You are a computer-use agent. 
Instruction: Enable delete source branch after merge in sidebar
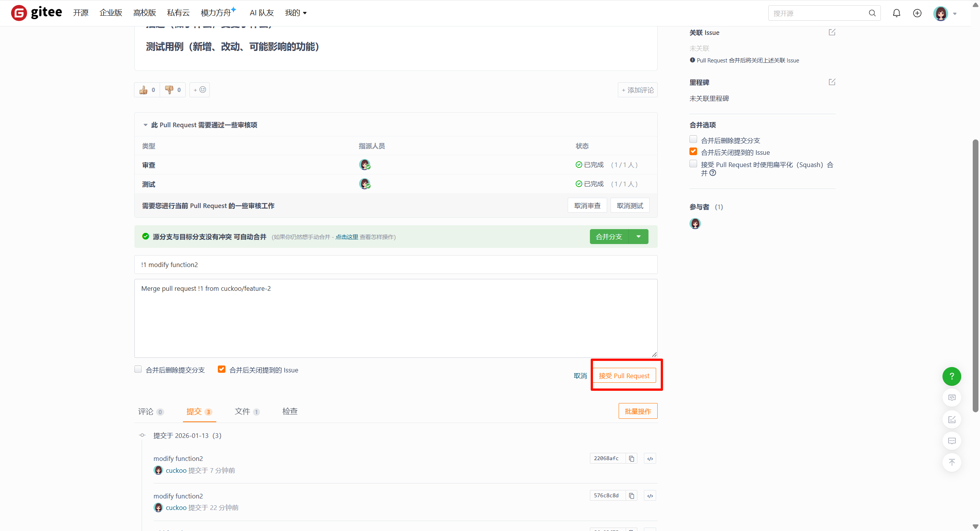click(693, 139)
